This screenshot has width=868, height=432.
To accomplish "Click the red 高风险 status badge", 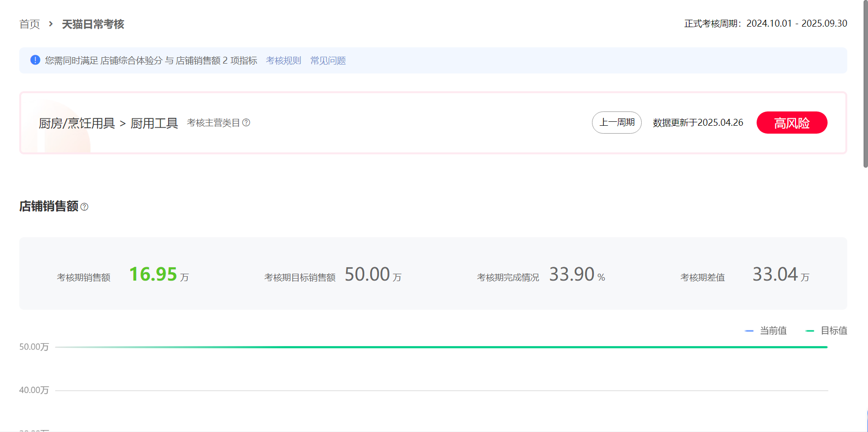I will point(792,123).
